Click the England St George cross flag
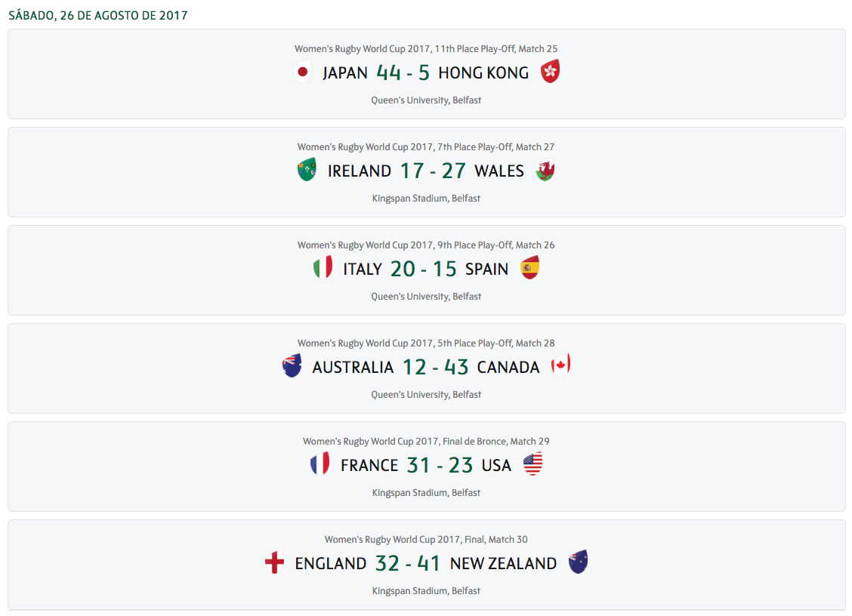Image resolution: width=852 pixels, height=616 pixels. click(x=274, y=562)
